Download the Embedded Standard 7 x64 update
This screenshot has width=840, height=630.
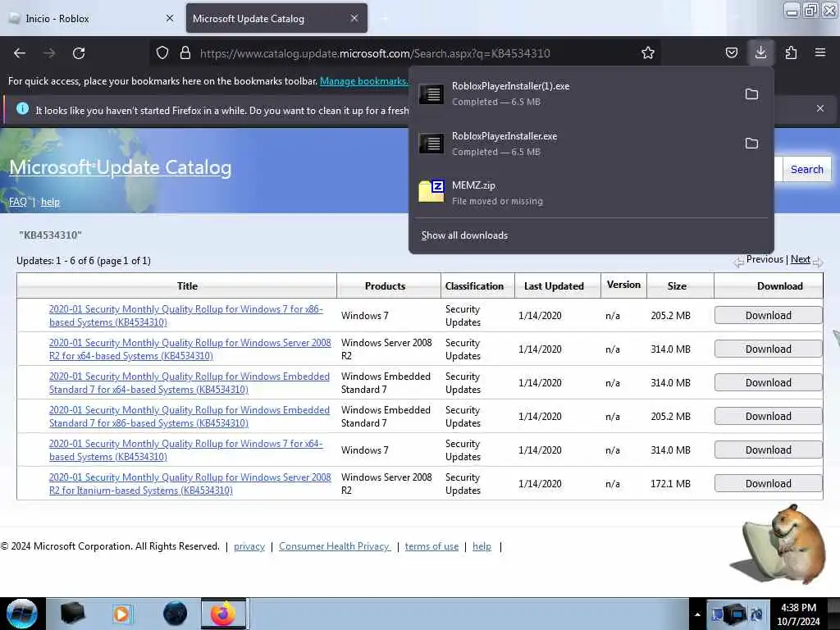pyautogui.click(x=768, y=383)
